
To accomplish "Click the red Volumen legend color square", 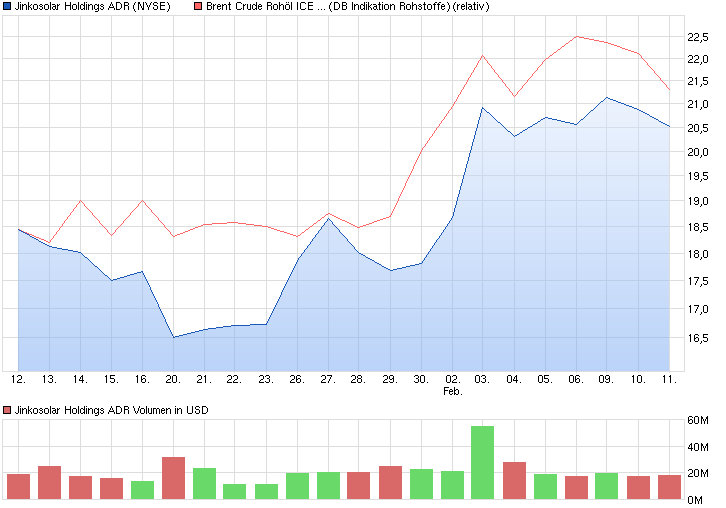I will pyautogui.click(x=7, y=410).
